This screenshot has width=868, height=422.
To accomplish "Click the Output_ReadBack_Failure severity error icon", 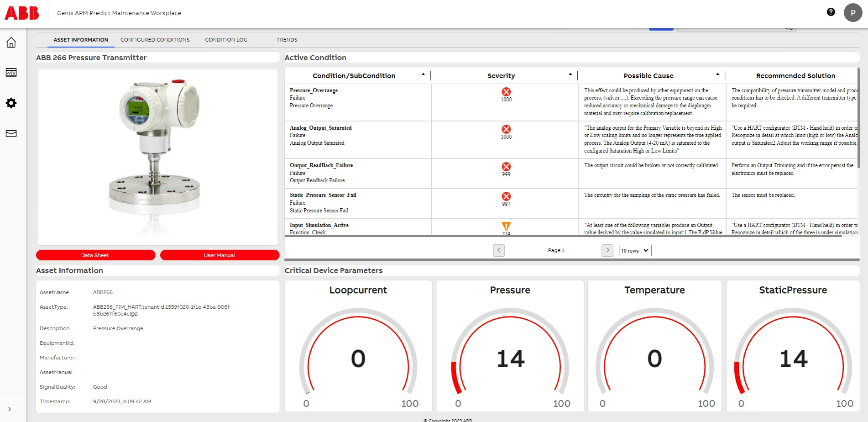I will [x=506, y=167].
